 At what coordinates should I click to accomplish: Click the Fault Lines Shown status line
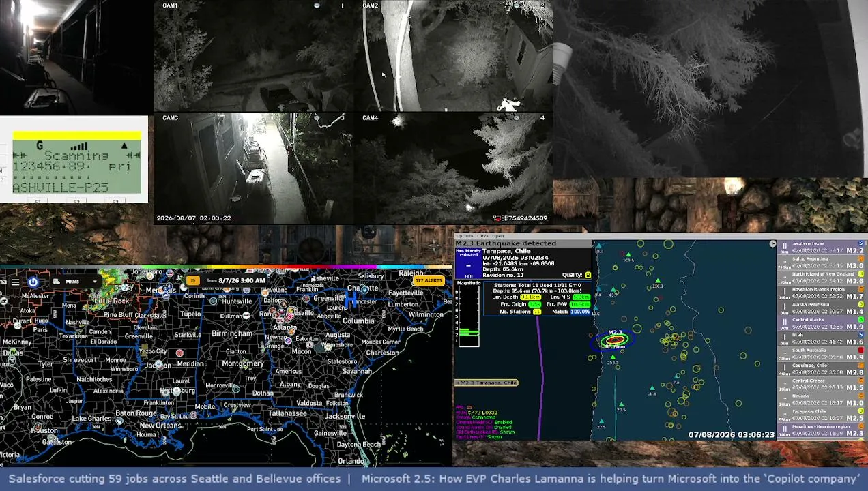pyautogui.click(x=478, y=436)
